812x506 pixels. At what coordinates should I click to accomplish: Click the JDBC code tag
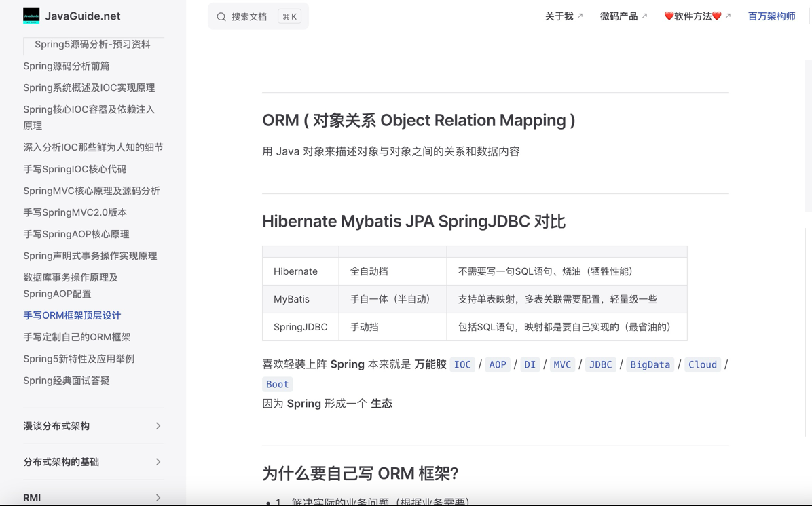(600, 364)
